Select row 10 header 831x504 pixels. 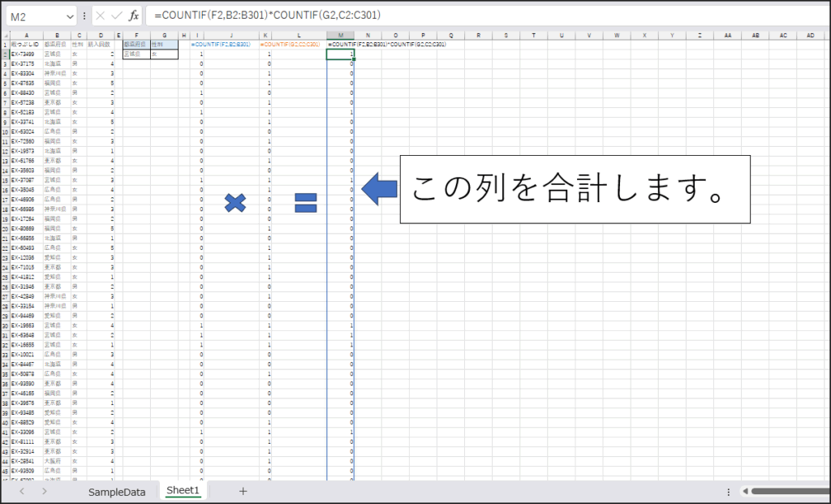click(6, 132)
